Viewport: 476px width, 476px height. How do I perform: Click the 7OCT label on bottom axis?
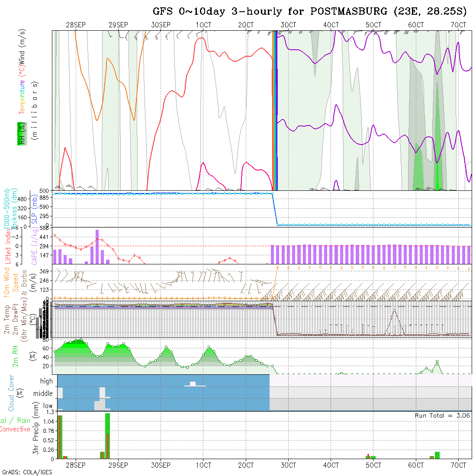point(458,465)
